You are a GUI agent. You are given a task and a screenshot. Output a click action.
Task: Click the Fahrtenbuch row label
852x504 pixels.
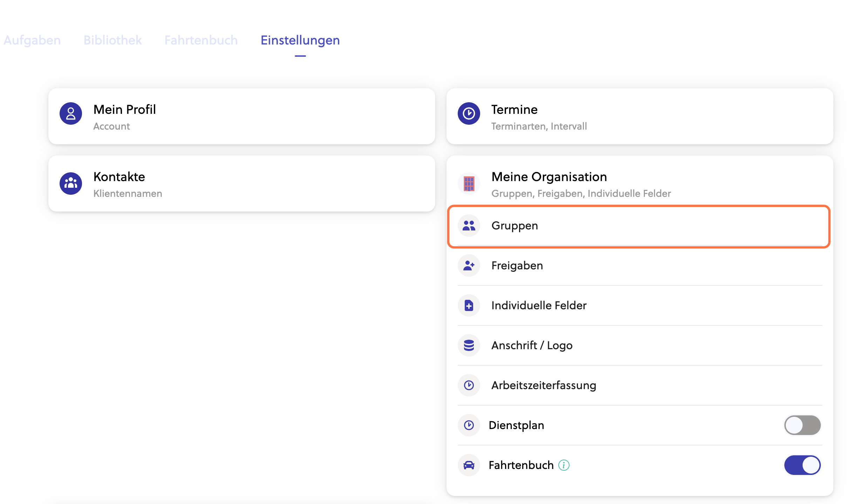(521, 465)
